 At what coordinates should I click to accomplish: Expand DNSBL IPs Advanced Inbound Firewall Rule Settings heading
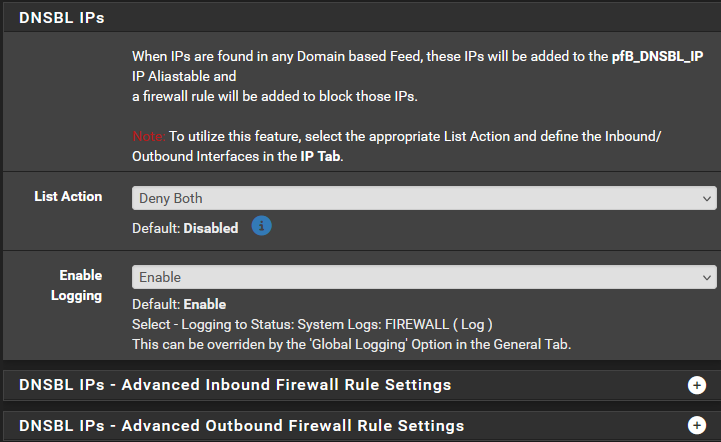point(235,385)
